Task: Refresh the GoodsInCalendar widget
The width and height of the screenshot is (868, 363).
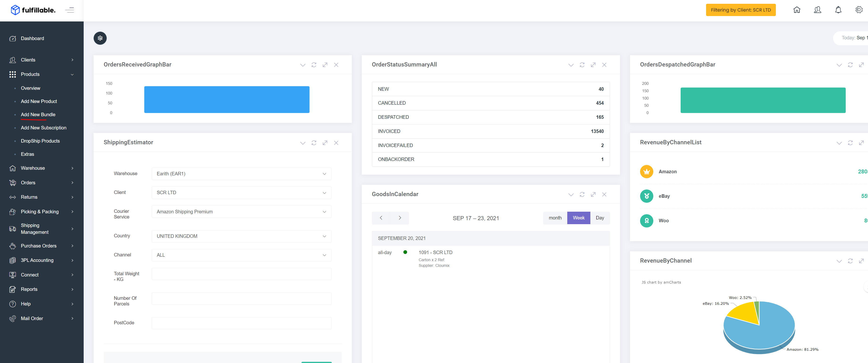Action: click(582, 194)
